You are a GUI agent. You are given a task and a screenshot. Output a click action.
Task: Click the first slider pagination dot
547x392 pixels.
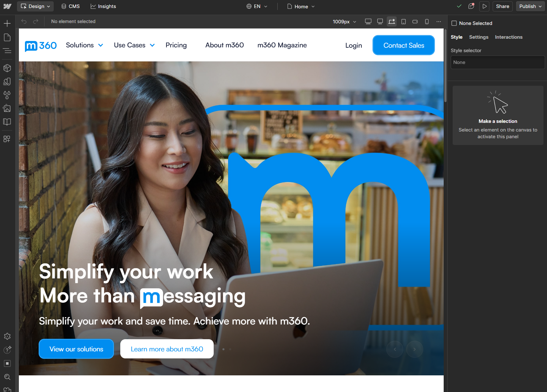point(223,349)
